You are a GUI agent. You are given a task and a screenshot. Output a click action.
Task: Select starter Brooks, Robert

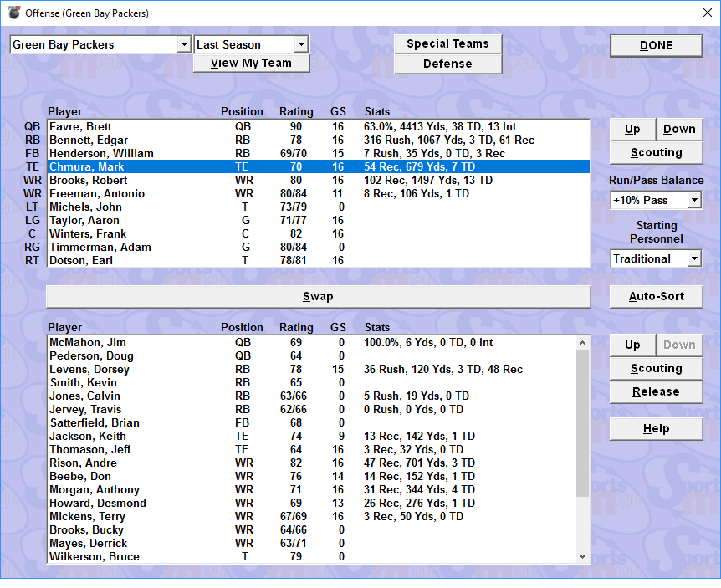(x=319, y=180)
